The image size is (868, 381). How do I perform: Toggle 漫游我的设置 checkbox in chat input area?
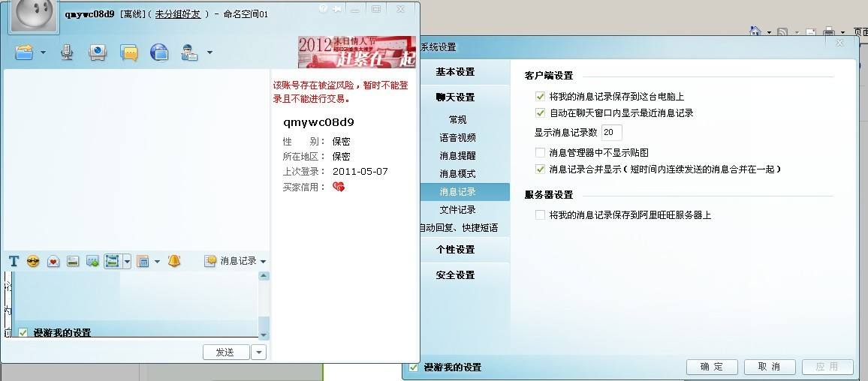coord(23,332)
